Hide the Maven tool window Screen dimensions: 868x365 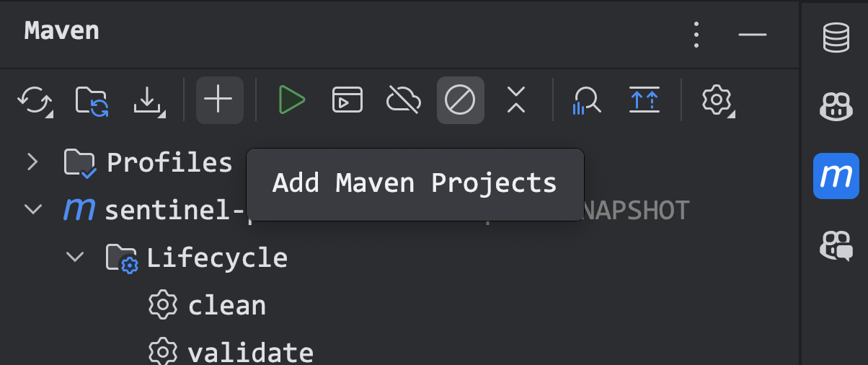click(752, 35)
